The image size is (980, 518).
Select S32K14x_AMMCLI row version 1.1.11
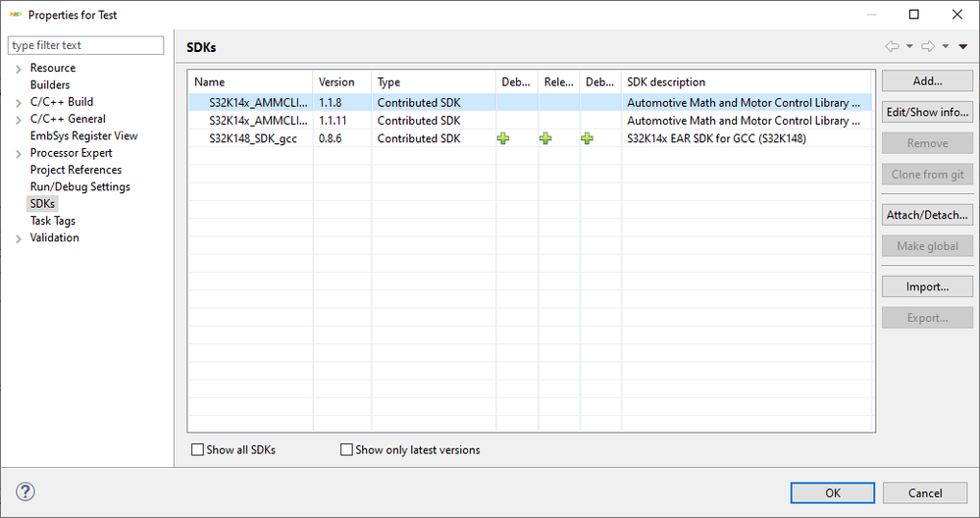[530, 120]
